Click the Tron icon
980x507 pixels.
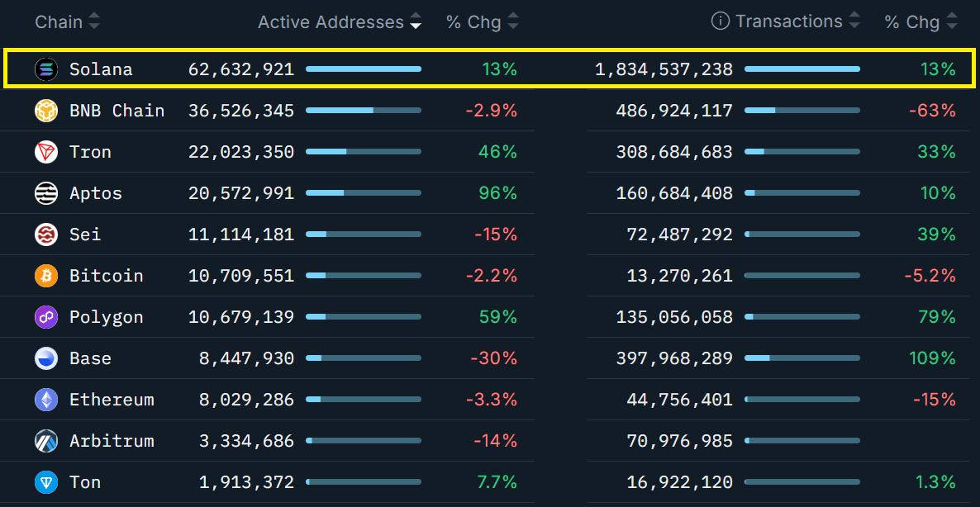[x=46, y=151]
